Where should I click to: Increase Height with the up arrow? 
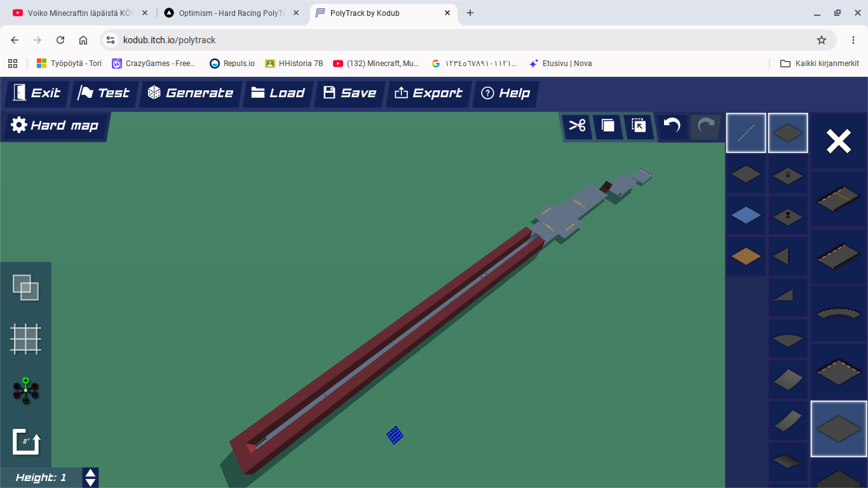click(91, 473)
